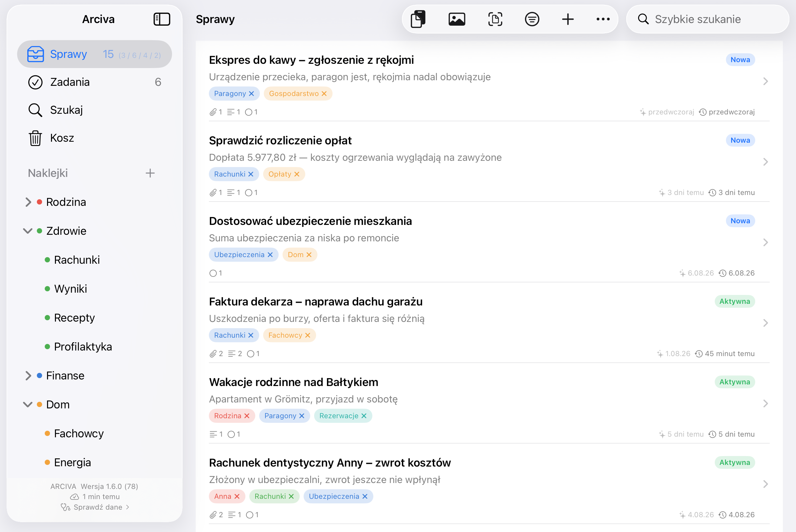Add a new case with plus icon
Image resolution: width=796 pixels, height=532 pixels.
pyautogui.click(x=567, y=19)
